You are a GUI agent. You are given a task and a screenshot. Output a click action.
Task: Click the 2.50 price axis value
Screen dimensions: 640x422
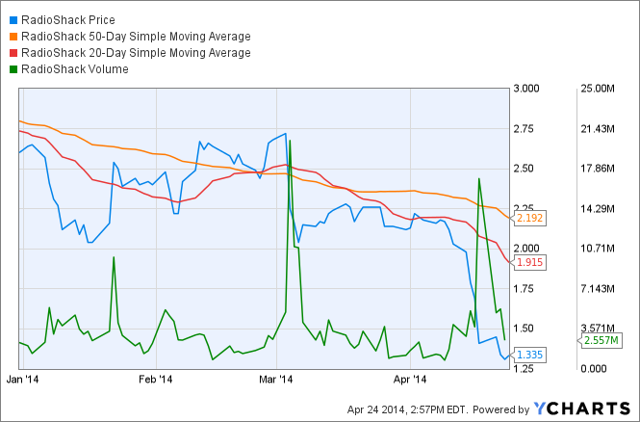(x=524, y=169)
